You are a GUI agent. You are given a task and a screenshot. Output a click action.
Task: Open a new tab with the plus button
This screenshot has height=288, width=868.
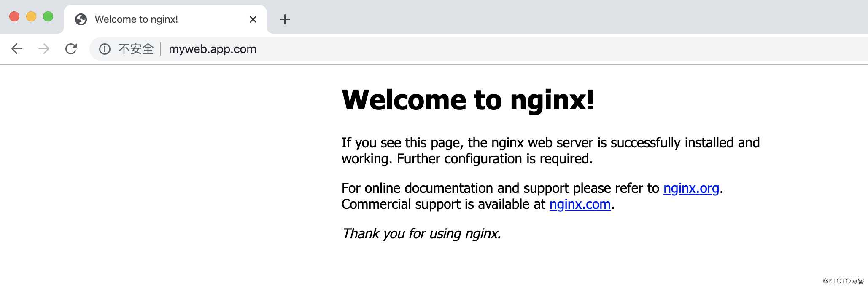click(x=285, y=19)
